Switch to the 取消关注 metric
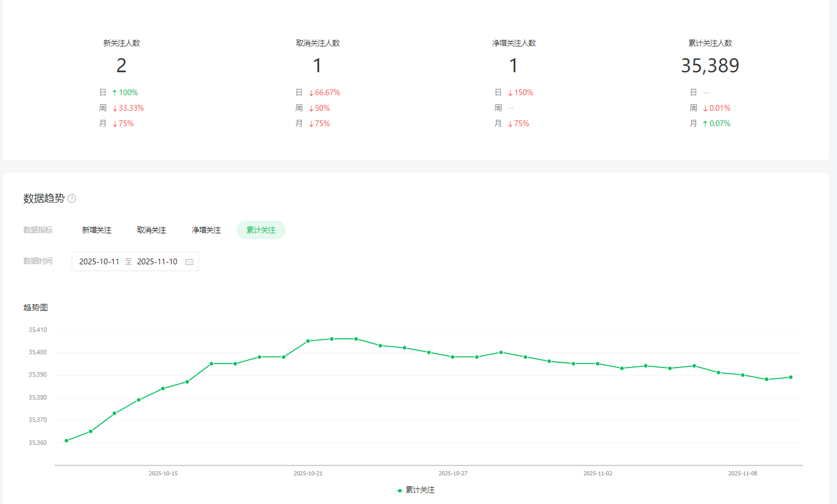 [x=151, y=230]
